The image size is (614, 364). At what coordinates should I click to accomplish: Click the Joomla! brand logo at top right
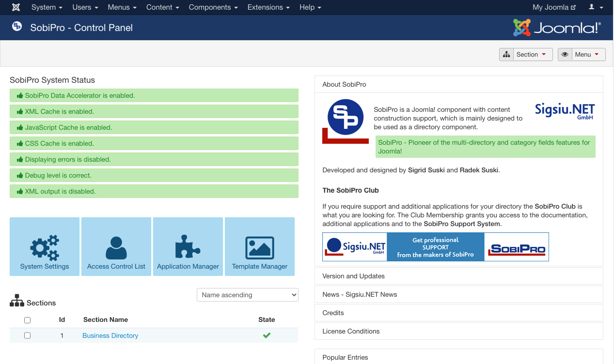click(557, 28)
